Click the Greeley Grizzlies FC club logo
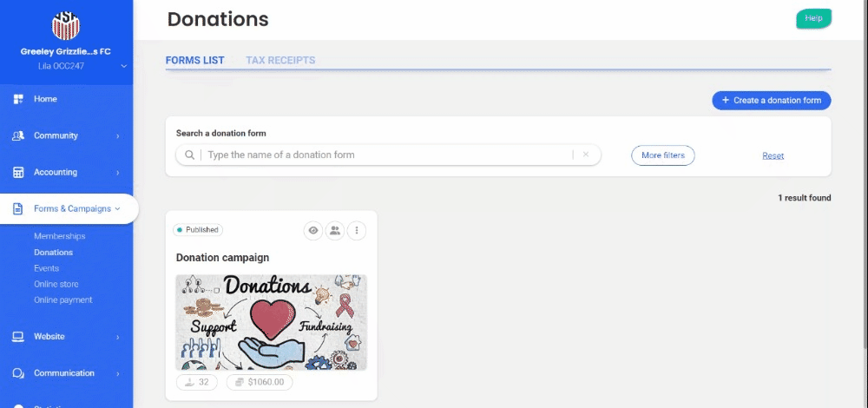The image size is (868, 408). pyautogui.click(x=66, y=25)
